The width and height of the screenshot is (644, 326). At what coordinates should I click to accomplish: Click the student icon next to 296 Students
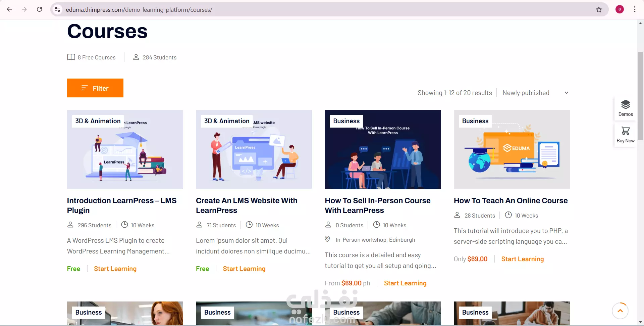[70, 225]
